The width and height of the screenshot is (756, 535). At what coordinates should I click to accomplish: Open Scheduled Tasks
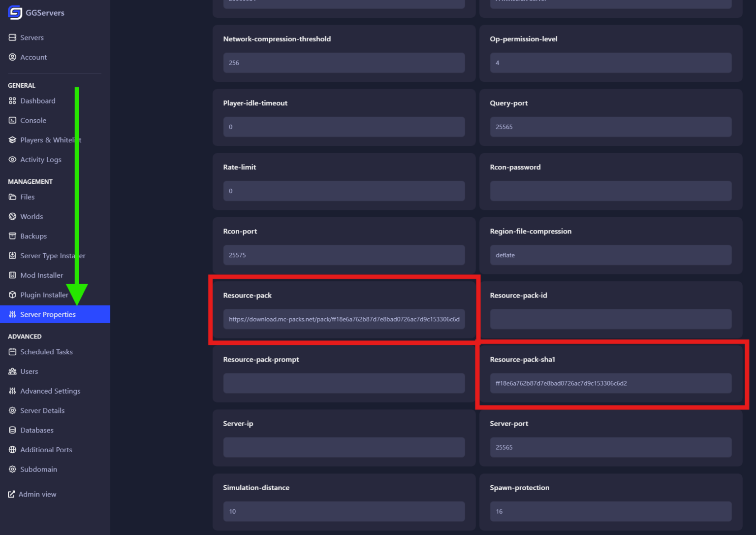(x=46, y=352)
